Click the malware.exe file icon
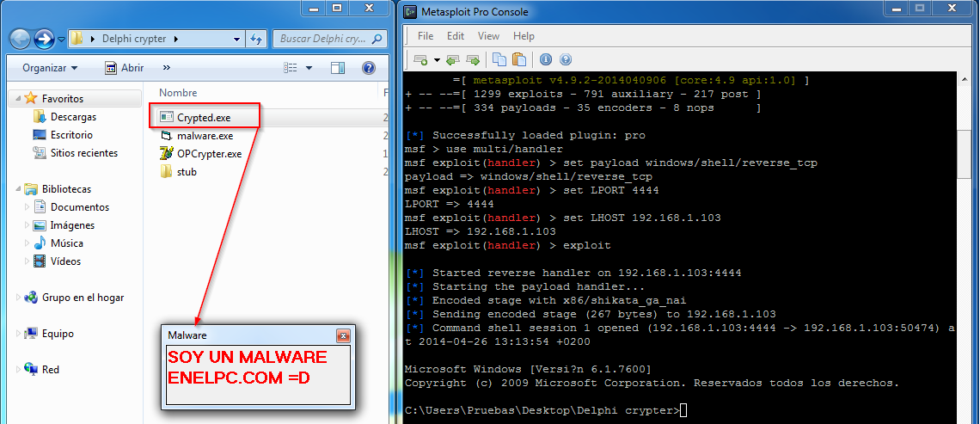Image resolution: width=980 pixels, height=424 pixels. click(166, 135)
